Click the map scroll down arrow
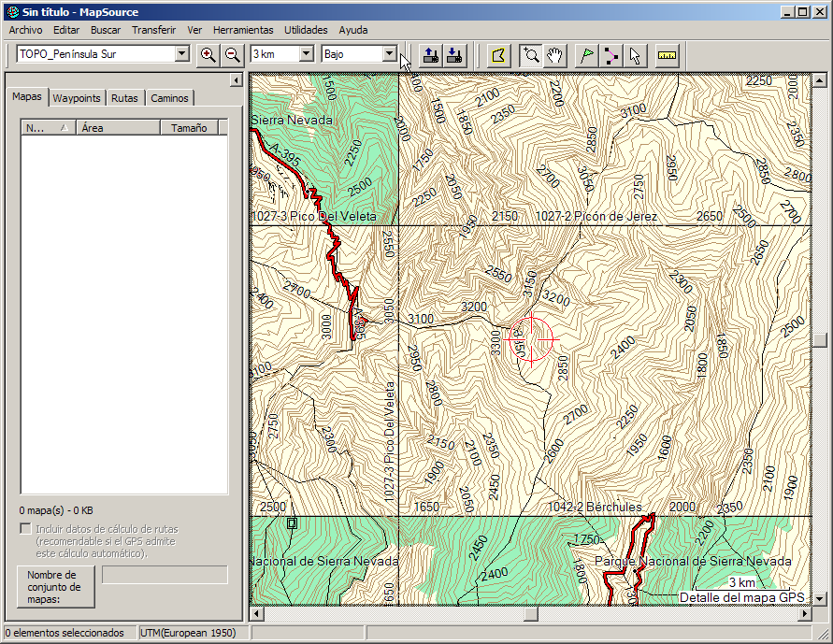Screen dimensions: 833x644 (x=820, y=599)
